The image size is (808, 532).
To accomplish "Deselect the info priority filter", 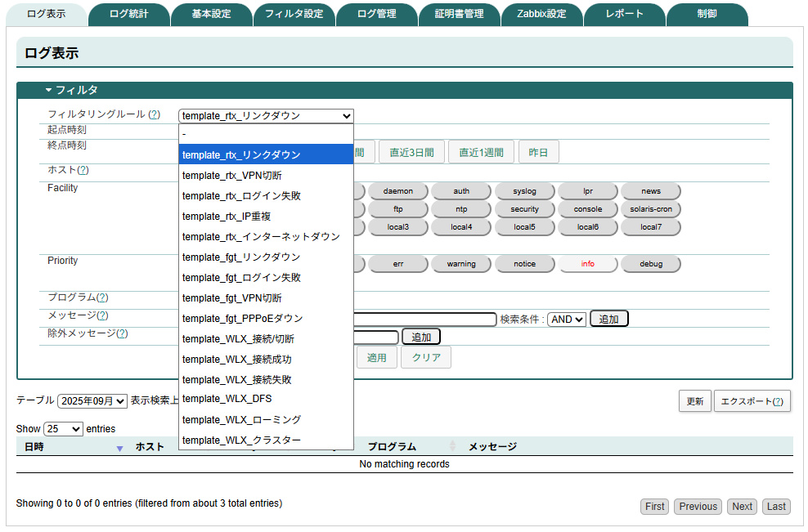I will click(x=588, y=263).
